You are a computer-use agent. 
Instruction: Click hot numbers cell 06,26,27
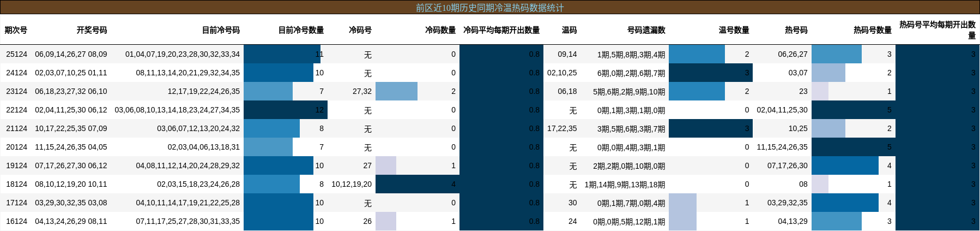point(793,54)
